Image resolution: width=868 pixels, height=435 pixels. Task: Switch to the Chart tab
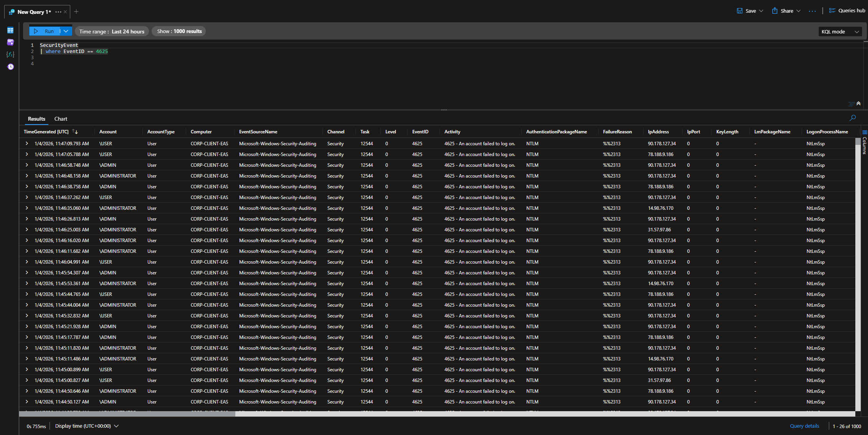tap(61, 119)
